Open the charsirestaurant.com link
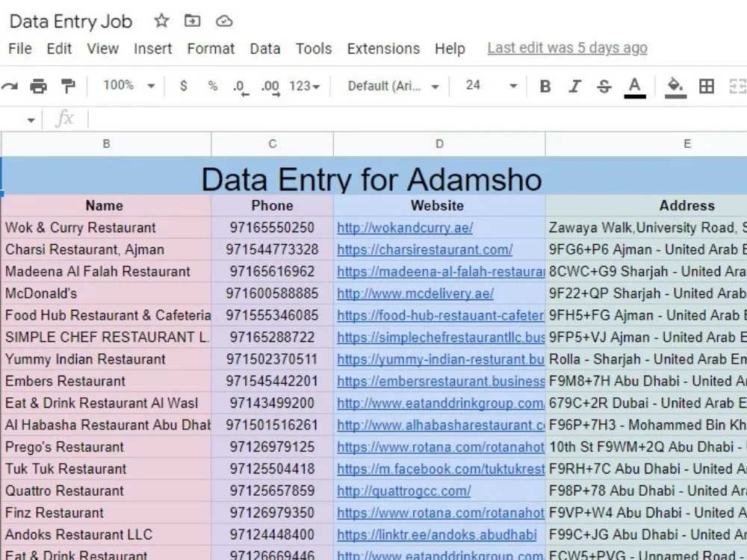Screen dimensions: 747x560 pyautogui.click(x=424, y=249)
